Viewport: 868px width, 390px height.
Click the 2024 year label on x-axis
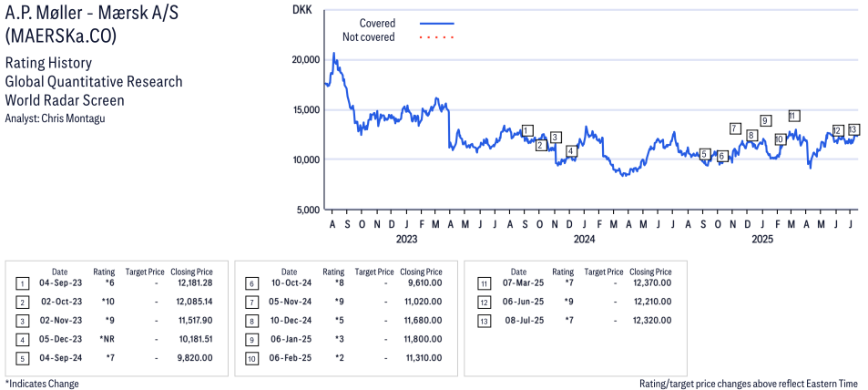584,240
